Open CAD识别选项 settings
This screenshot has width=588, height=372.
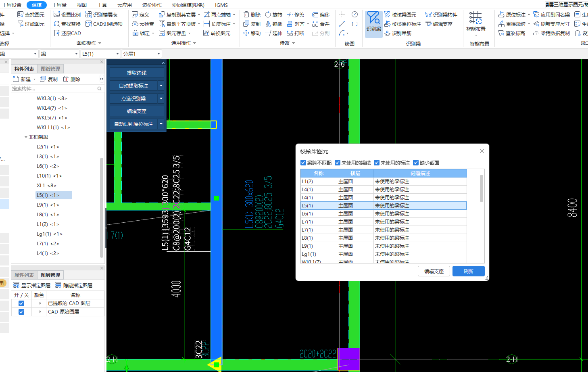[104, 24]
